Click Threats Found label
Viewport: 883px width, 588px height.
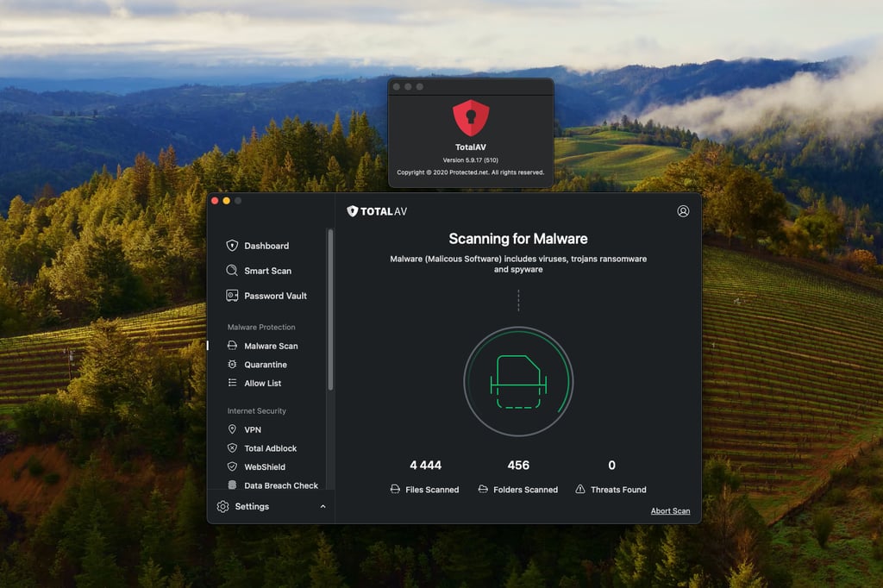point(618,490)
